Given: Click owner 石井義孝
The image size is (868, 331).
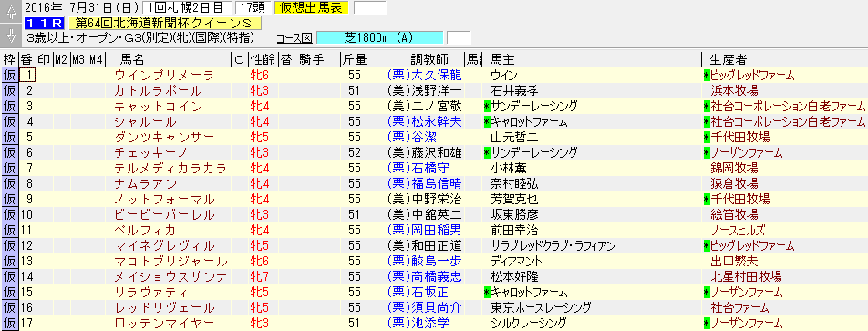Looking at the screenshot, I should [514, 91].
